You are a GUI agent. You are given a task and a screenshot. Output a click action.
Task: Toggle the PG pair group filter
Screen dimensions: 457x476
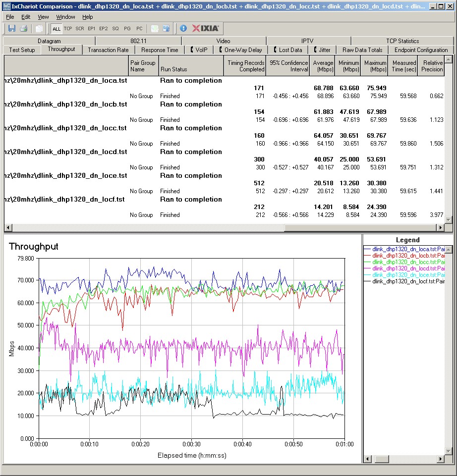coord(127,29)
